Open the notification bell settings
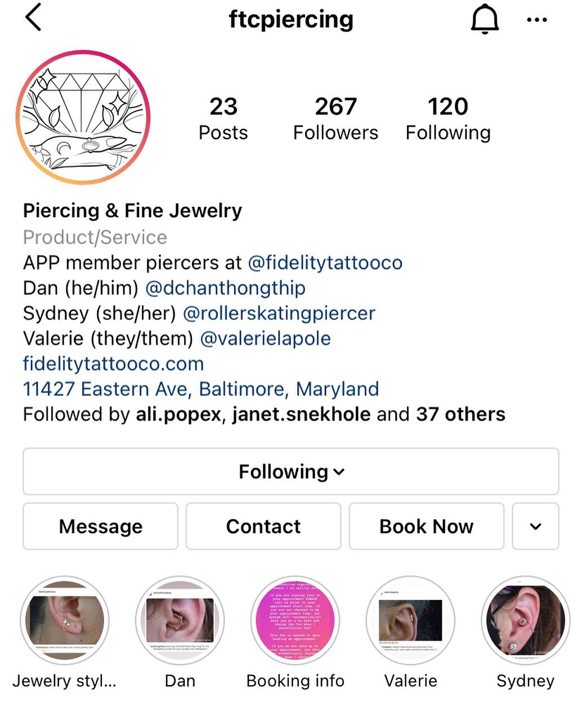 pos(485,19)
